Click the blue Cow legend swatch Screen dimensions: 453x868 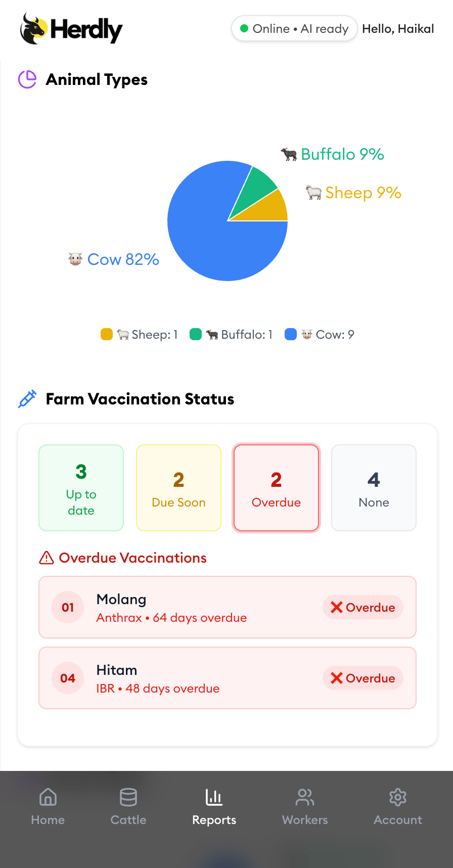click(x=291, y=334)
